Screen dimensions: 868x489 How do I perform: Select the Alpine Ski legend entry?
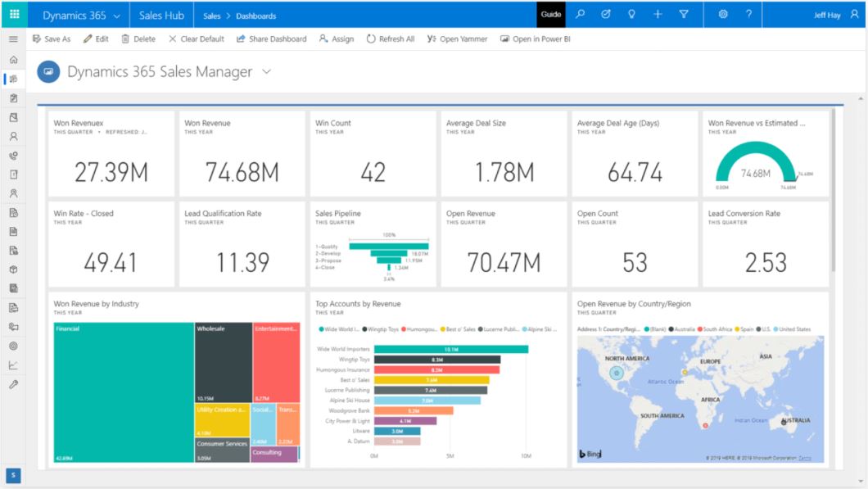pos(539,329)
